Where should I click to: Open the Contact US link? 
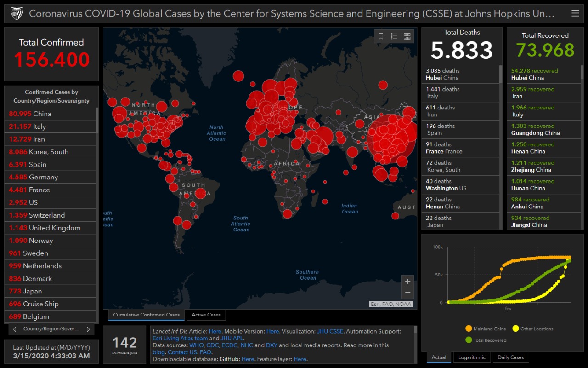click(x=182, y=352)
